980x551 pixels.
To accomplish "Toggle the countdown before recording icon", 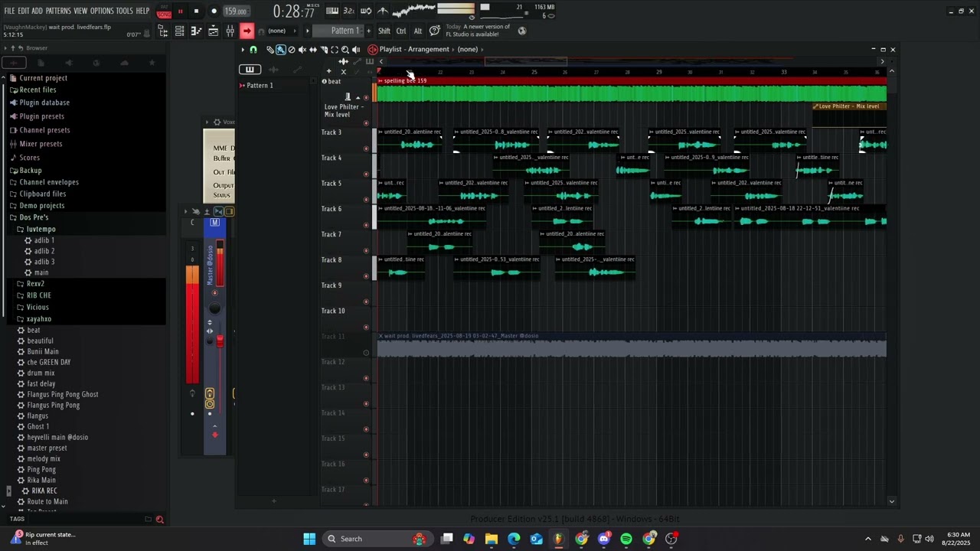I will tap(349, 11).
